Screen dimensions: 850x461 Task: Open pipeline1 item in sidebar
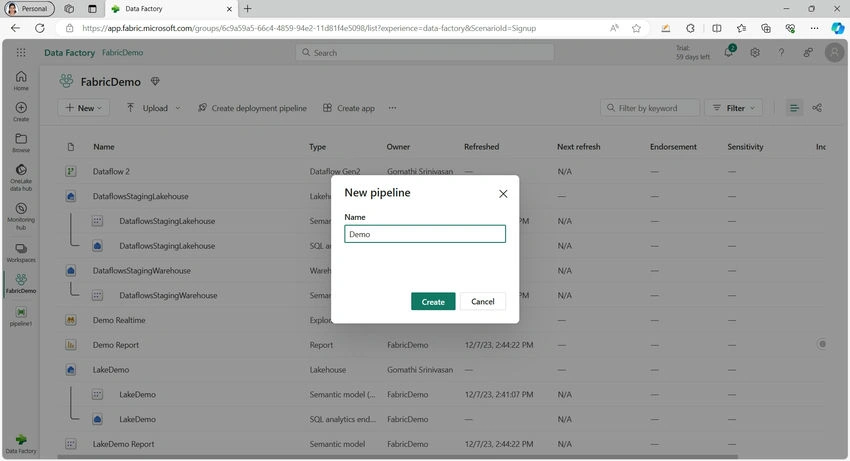(21, 316)
